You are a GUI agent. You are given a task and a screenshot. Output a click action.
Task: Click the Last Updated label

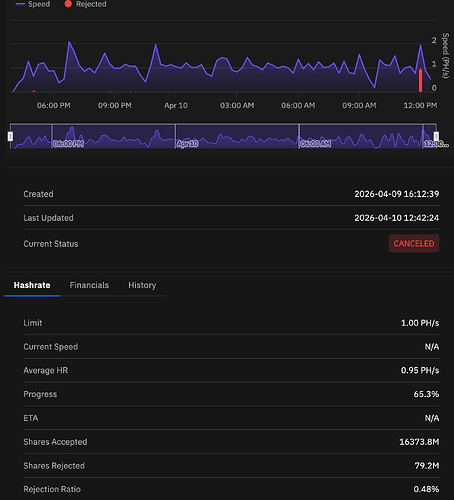pyautogui.click(x=48, y=218)
